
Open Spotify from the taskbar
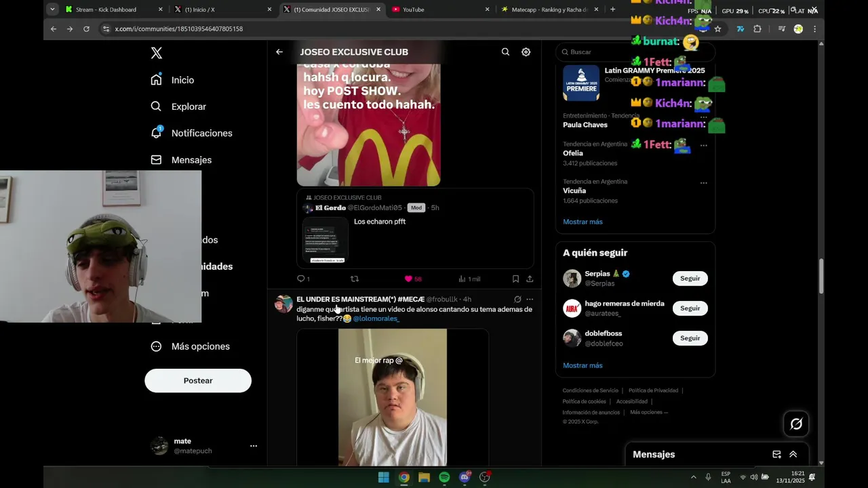444,477
